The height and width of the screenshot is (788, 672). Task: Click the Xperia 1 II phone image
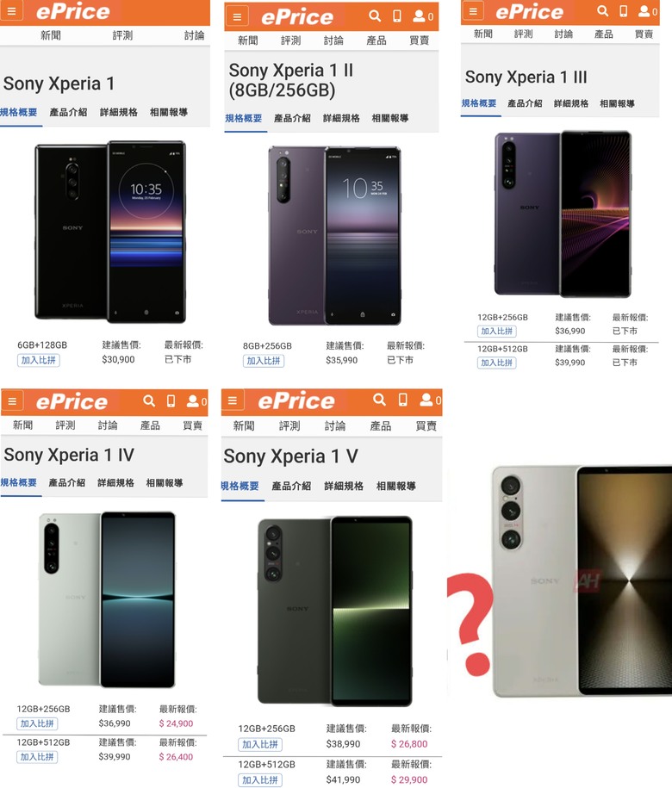point(335,236)
